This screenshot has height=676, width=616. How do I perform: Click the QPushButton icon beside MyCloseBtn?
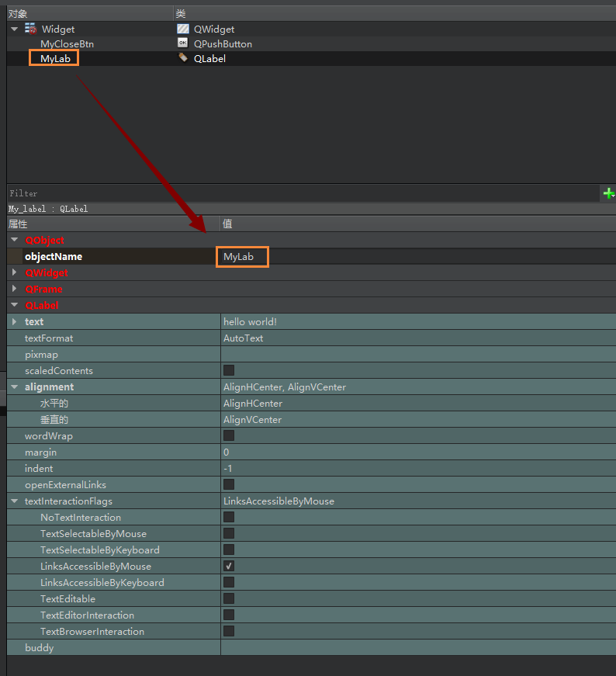(183, 43)
